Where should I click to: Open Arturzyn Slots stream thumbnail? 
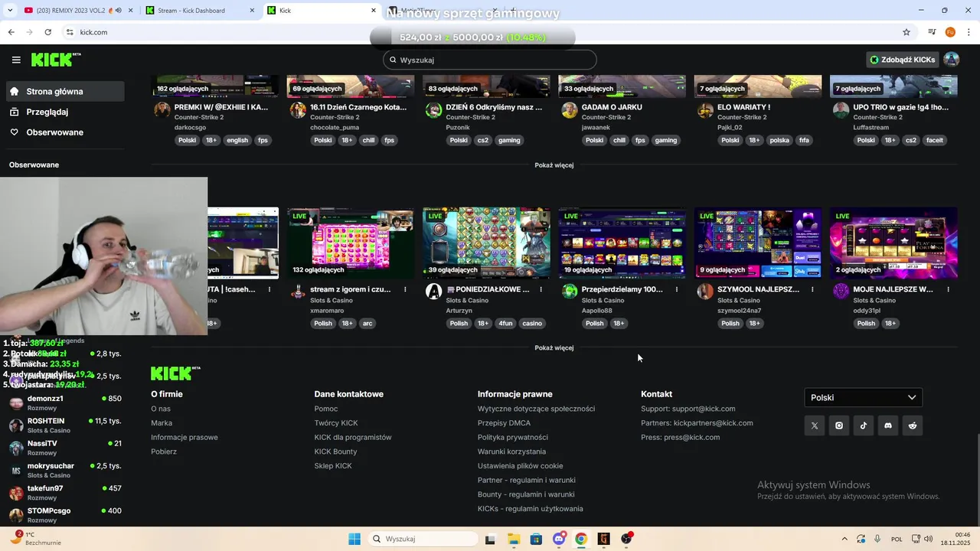pyautogui.click(x=486, y=243)
